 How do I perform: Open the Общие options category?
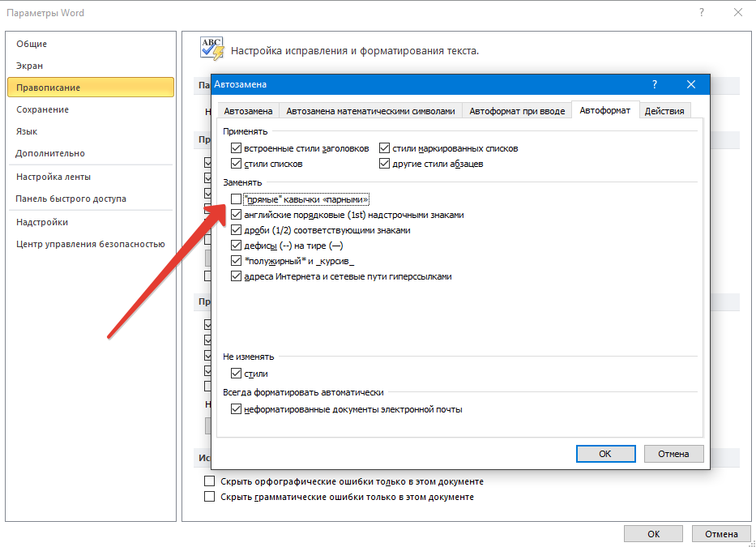coord(91,44)
